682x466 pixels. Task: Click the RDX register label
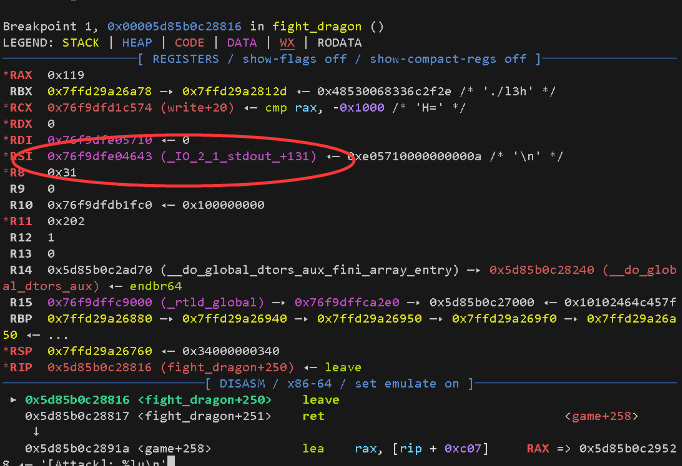click(21, 124)
